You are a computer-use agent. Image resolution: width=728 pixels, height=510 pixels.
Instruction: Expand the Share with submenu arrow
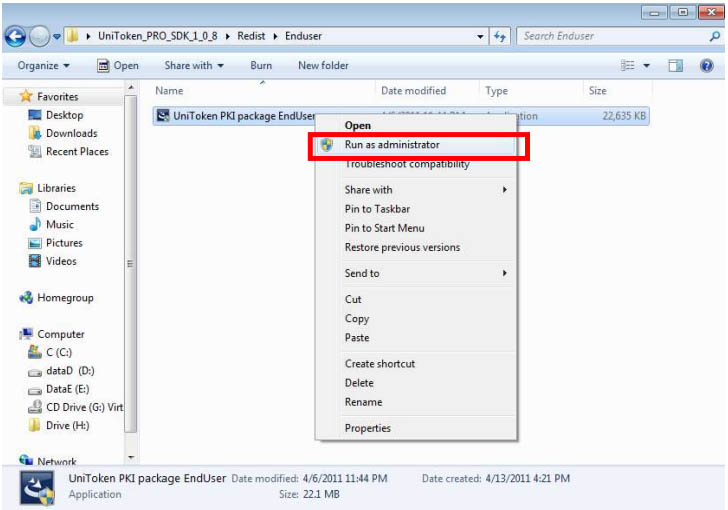[505, 190]
